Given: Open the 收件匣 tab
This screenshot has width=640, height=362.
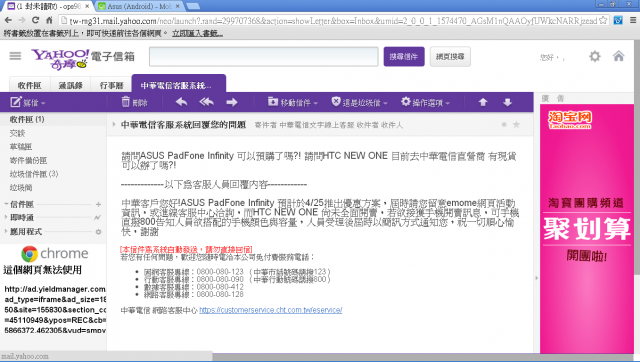Looking at the screenshot, I should point(29,85).
